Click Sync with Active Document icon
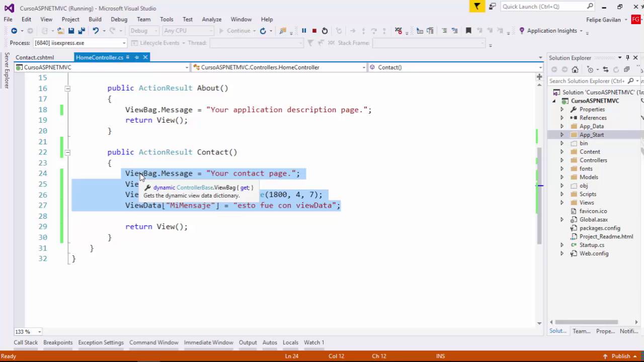The width and height of the screenshot is (644, 362). tap(606, 69)
